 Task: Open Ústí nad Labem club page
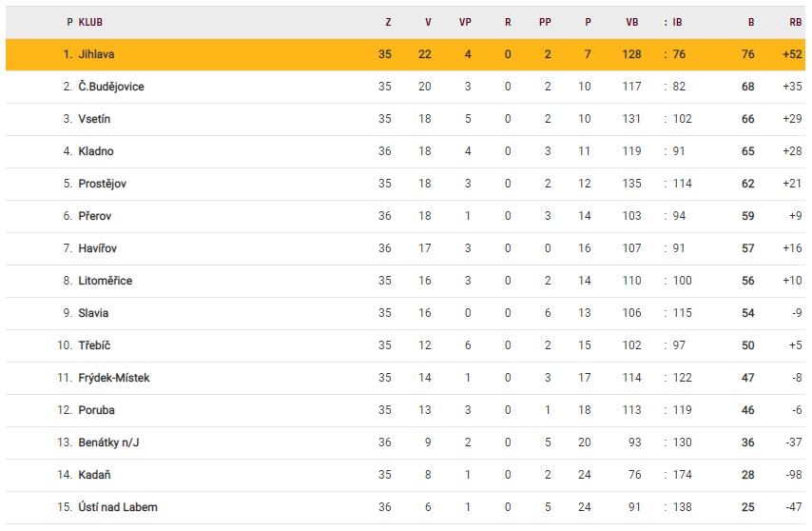pyautogui.click(x=116, y=507)
